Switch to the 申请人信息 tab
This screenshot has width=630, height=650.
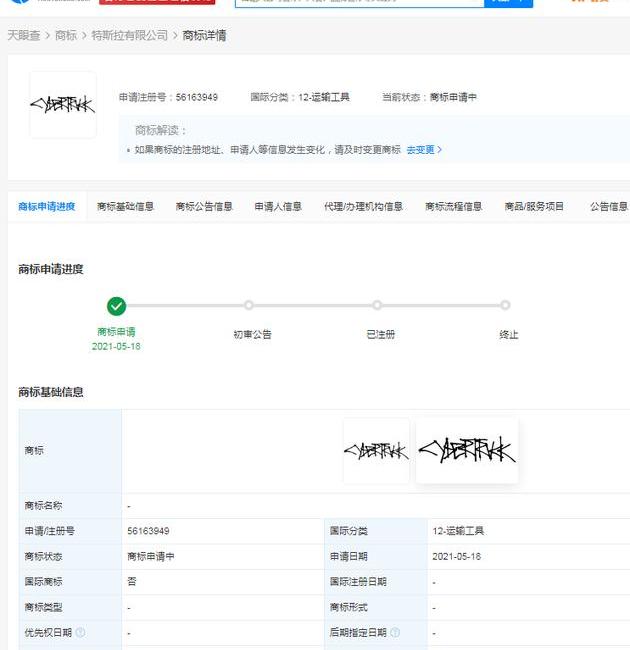pyautogui.click(x=278, y=206)
